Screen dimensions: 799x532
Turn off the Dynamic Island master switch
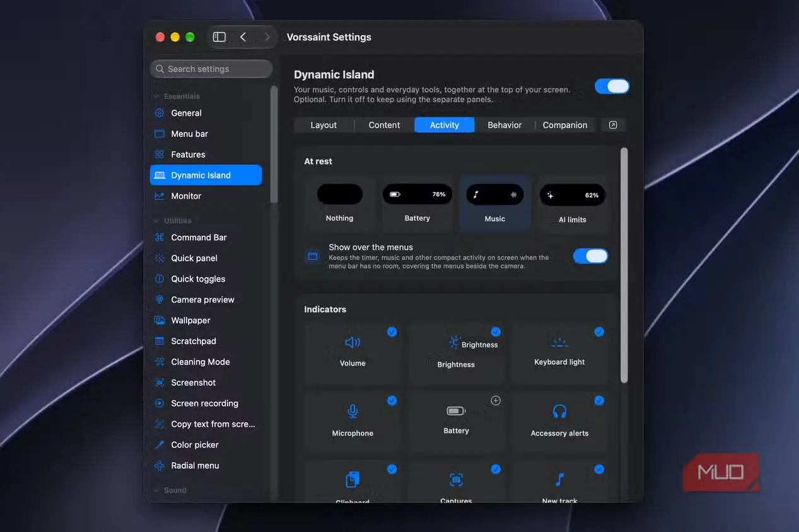tap(612, 87)
